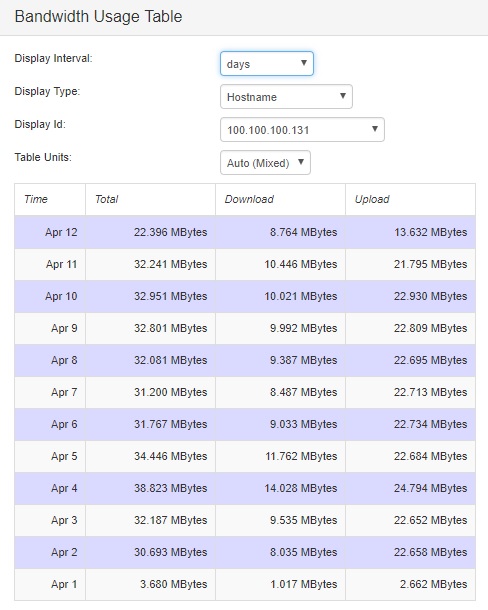The width and height of the screenshot is (488, 610).
Task: Click the Apr 10 download 10.021 MBytes cell
Action: click(x=280, y=296)
